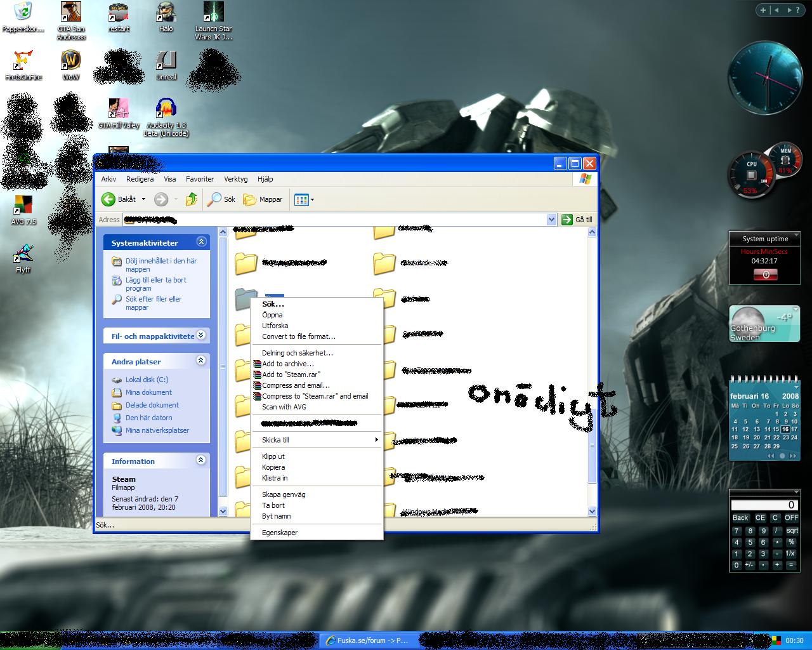Choose Add to "Steam.rar" entry
The height and width of the screenshot is (650, 812).
pyautogui.click(x=317, y=375)
